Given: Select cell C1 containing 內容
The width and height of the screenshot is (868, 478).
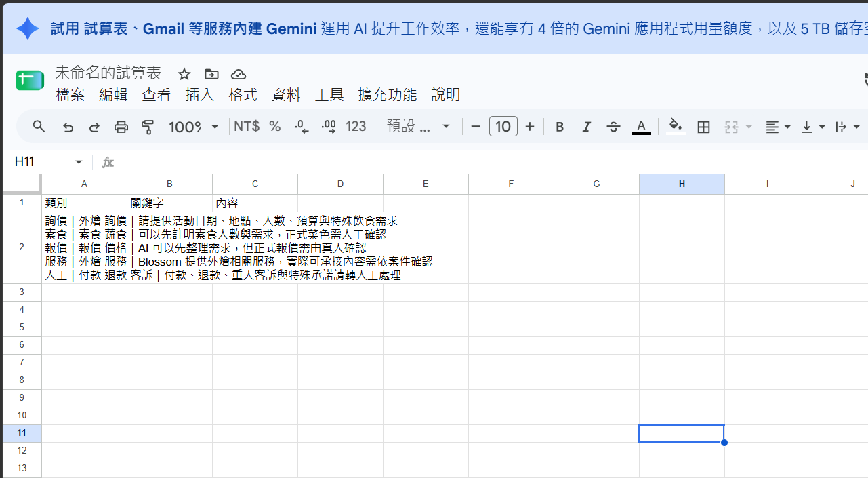Looking at the screenshot, I should point(255,203).
